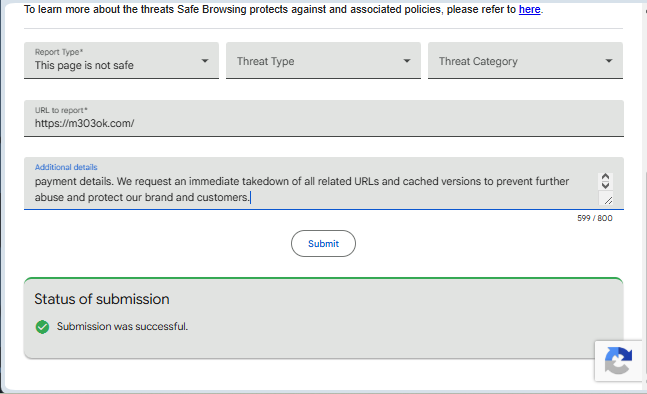This screenshot has width=647, height=394.
Task: Click the Report Type dropdown arrow
Action: (205, 61)
